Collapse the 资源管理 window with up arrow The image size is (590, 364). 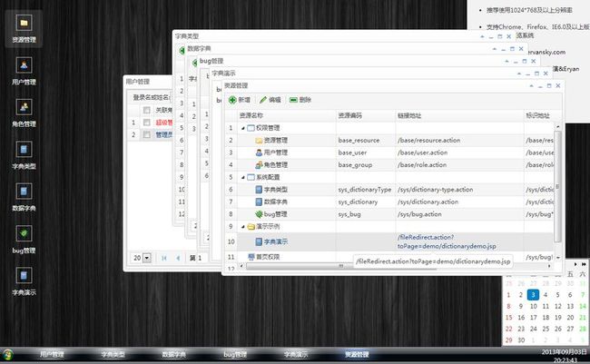tap(531, 86)
